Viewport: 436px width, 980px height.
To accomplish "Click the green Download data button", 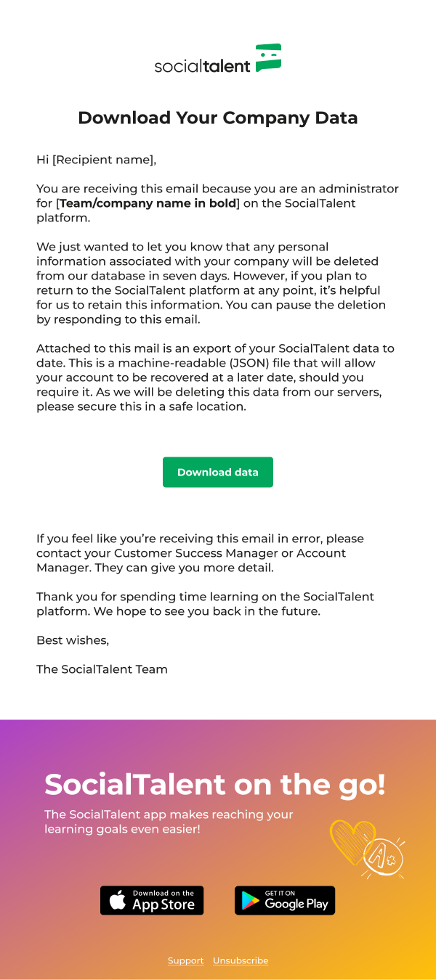I will pyautogui.click(x=218, y=472).
